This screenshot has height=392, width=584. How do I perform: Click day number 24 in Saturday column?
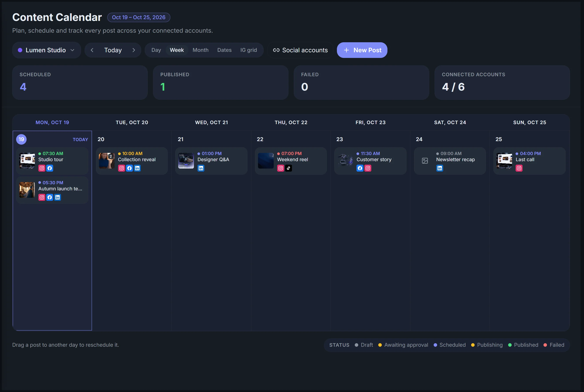click(x=419, y=140)
